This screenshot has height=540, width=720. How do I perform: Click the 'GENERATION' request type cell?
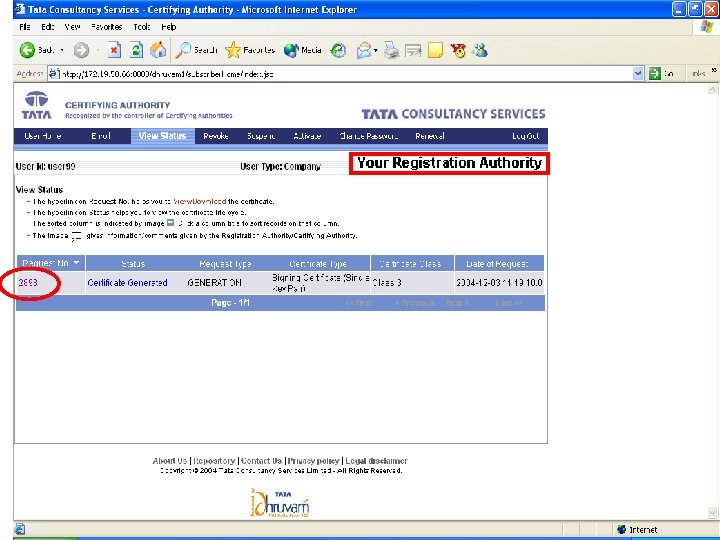point(214,282)
